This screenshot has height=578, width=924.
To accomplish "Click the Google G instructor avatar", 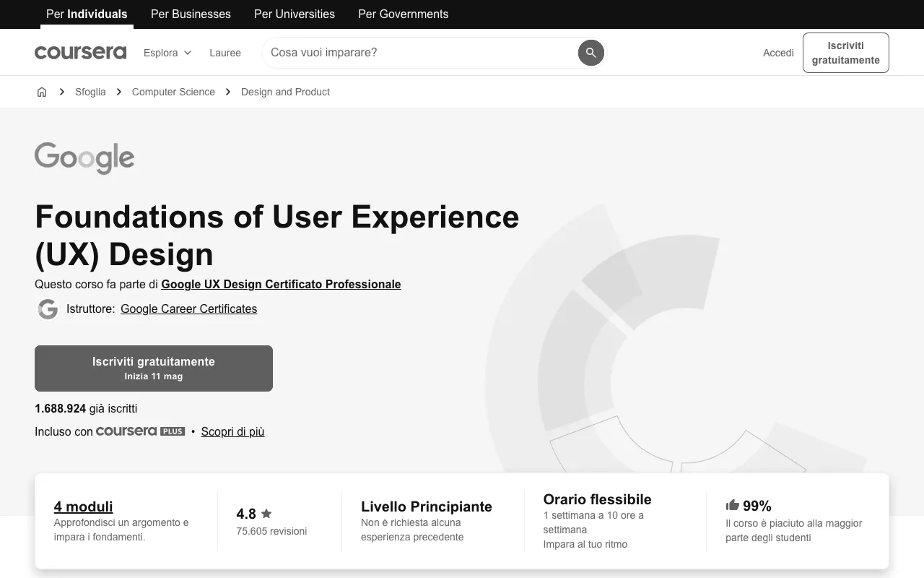I will 48,309.
